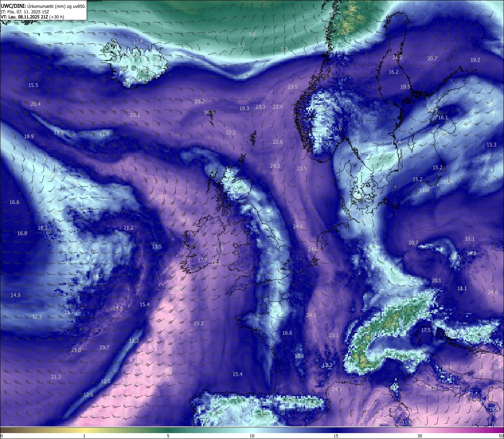This screenshot has width=504, height=439.
Task: Click the 18.3 value label
Action: (x=244, y=108)
